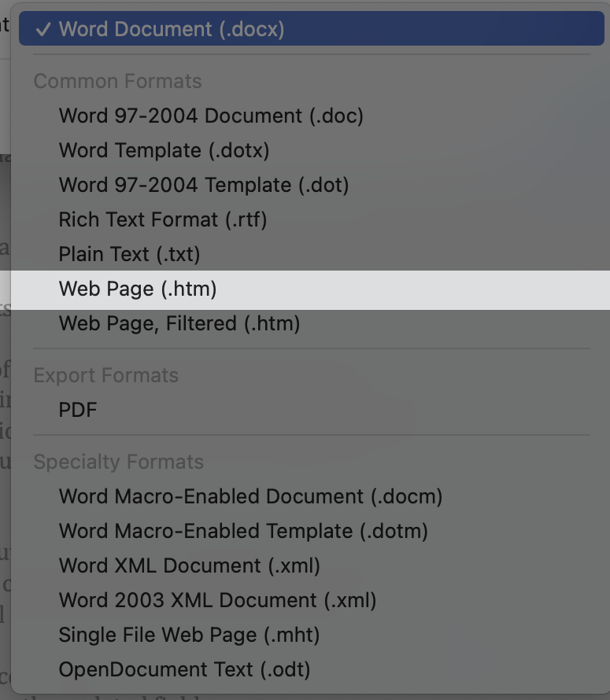610x700 pixels.
Task: Pick Word Macro-Enabled Document (.docm)
Action: pos(312,496)
